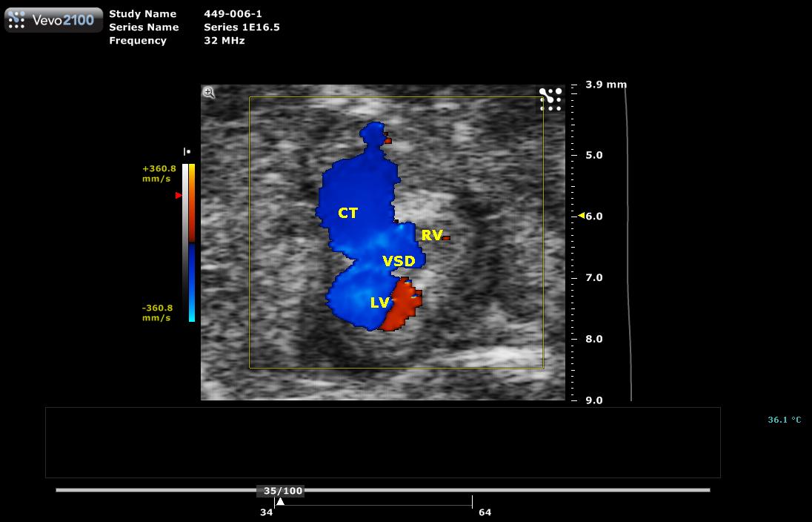Click the 36.1 °C temperature reading
This screenshot has width=812, height=522.
[x=784, y=420]
